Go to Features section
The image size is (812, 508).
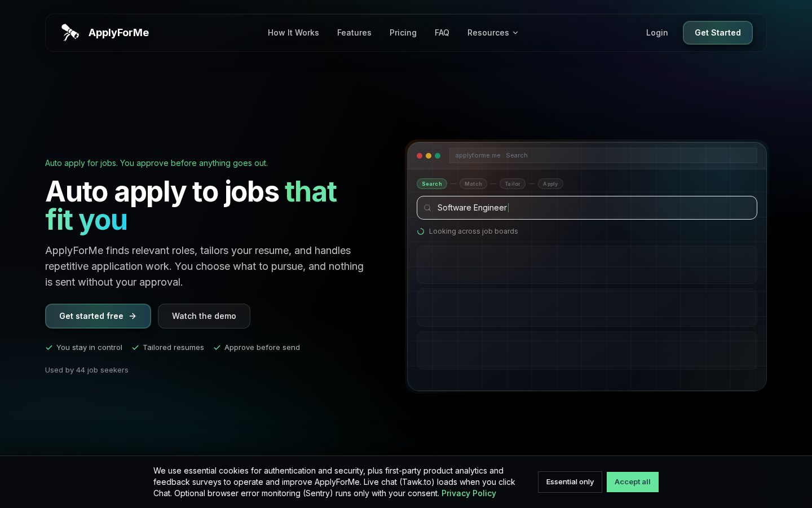354,33
